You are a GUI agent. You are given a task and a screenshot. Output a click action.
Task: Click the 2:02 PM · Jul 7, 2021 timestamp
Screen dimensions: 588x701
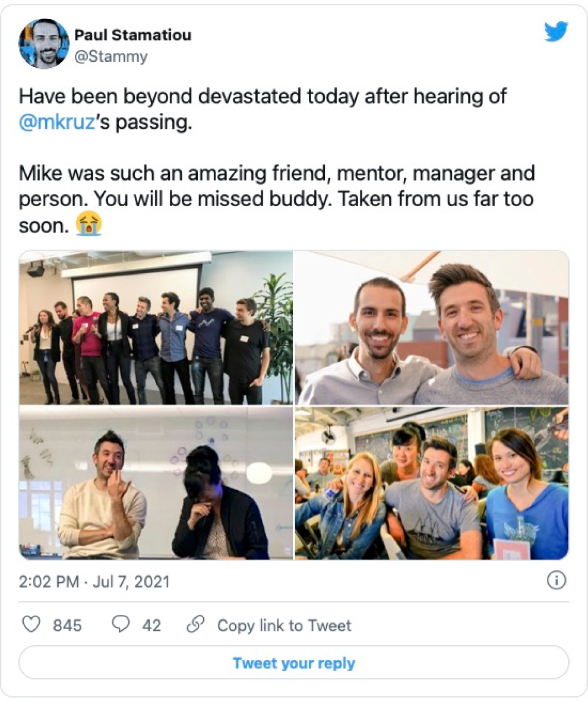94,582
